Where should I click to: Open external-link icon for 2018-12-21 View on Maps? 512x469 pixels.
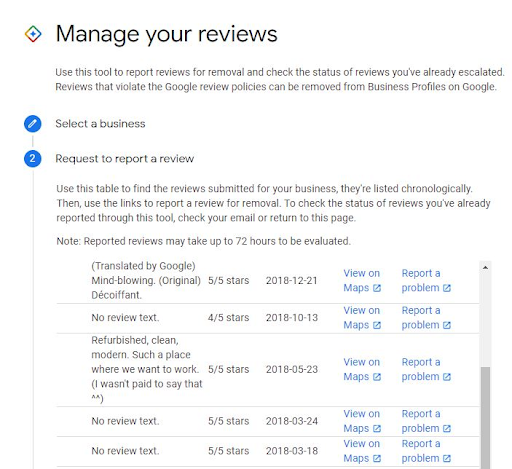[x=377, y=288]
